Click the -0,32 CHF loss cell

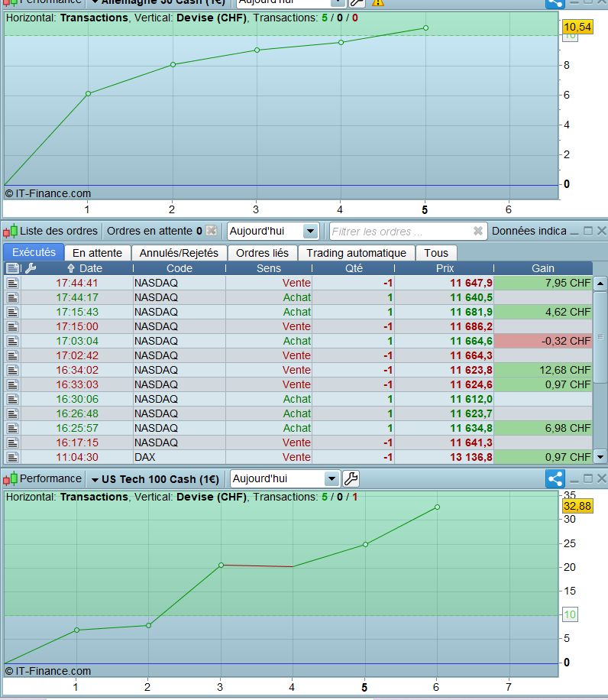pos(543,341)
